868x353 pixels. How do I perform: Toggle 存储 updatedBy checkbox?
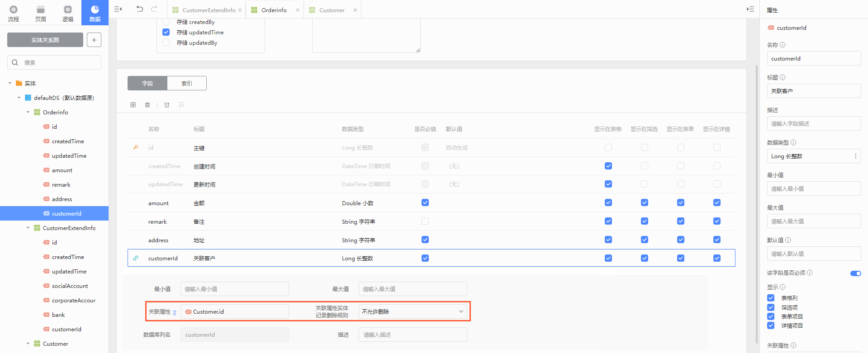pyautogui.click(x=166, y=42)
